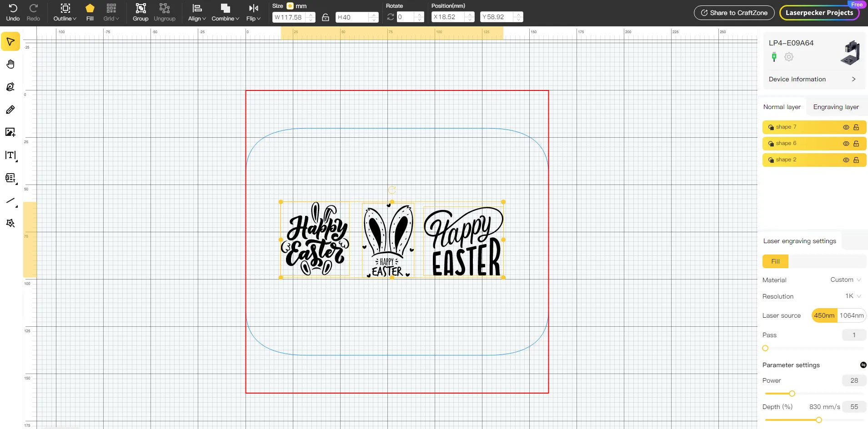The width and height of the screenshot is (868, 429).
Task: Open Laserpecker Projects button
Action: tap(819, 13)
